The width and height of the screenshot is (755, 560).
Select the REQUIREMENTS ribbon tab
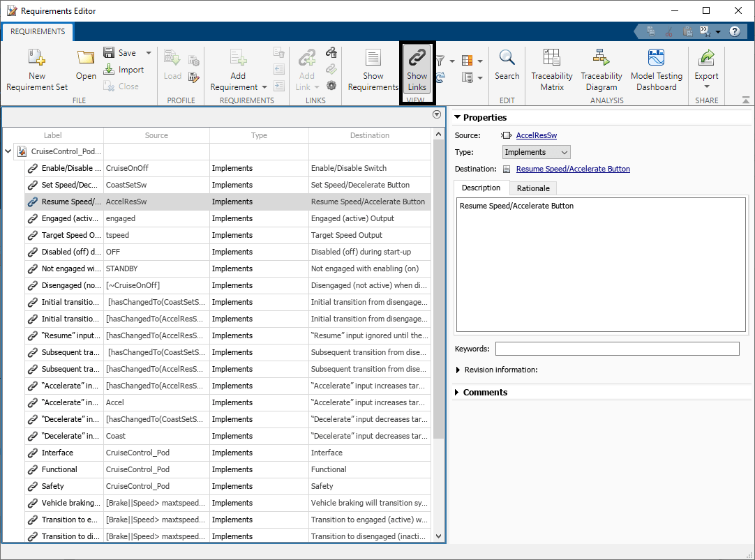(38, 31)
